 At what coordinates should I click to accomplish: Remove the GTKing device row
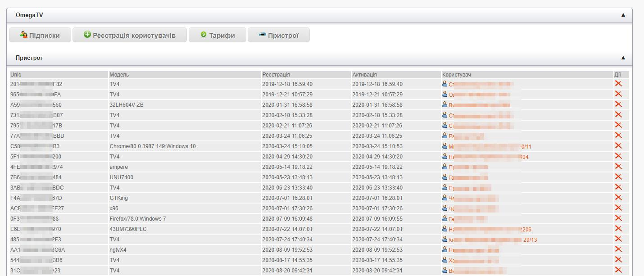click(x=618, y=198)
